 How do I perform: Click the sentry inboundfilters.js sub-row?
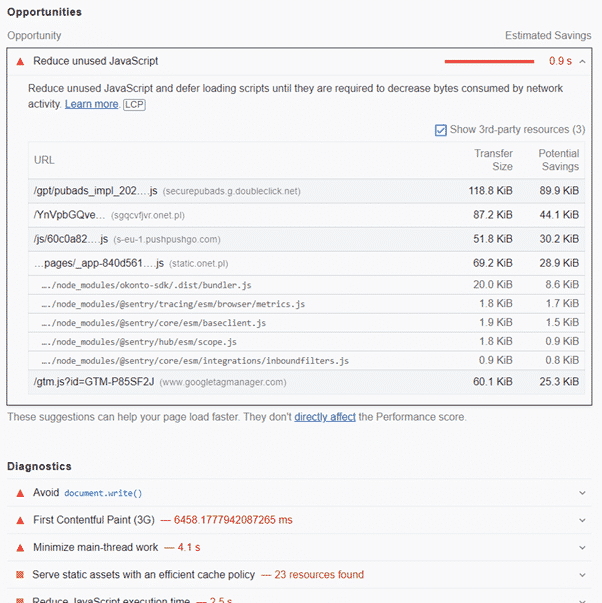pyautogui.click(x=306, y=360)
